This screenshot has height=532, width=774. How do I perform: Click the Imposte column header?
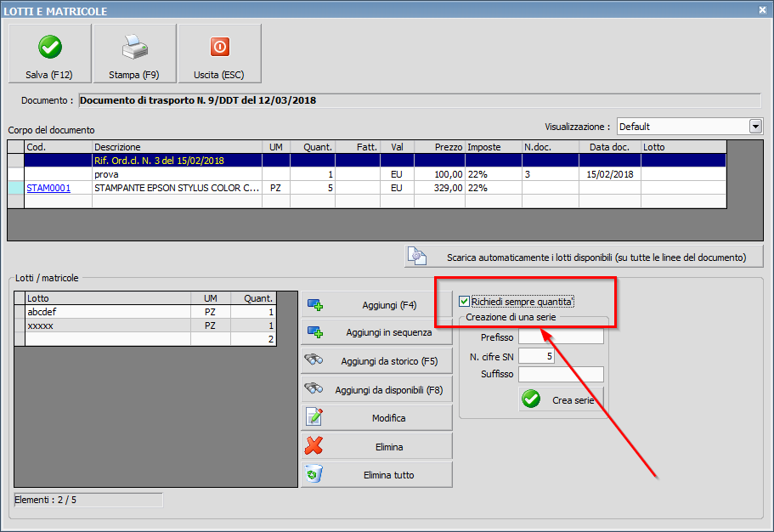click(494, 147)
